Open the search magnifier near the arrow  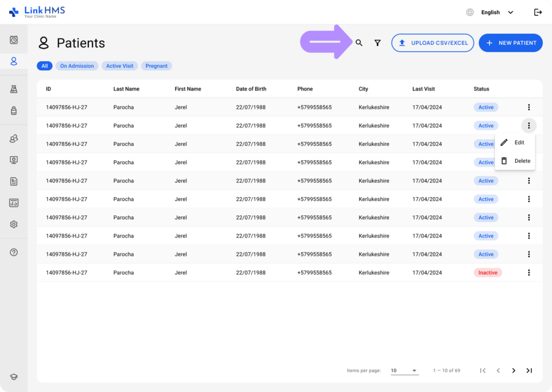point(358,43)
